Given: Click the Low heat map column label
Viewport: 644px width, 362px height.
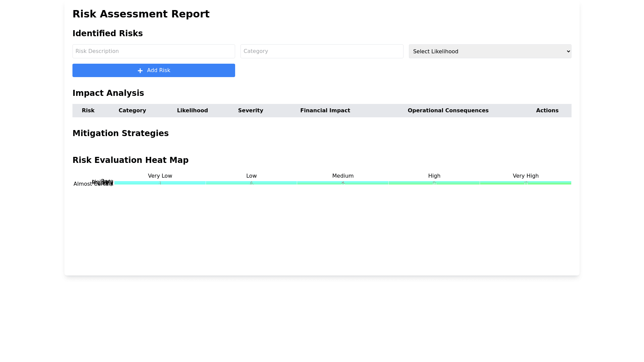Looking at the screenshot, I should tap(251, 176).
